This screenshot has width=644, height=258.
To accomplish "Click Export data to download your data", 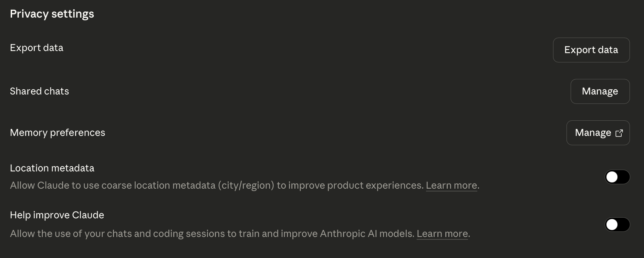I will click(591, 50).
